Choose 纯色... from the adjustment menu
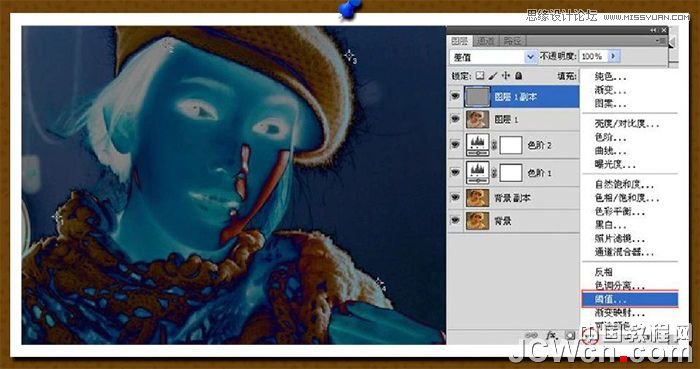The width and height of the screenshot is (700, 369). coord(610,76)
